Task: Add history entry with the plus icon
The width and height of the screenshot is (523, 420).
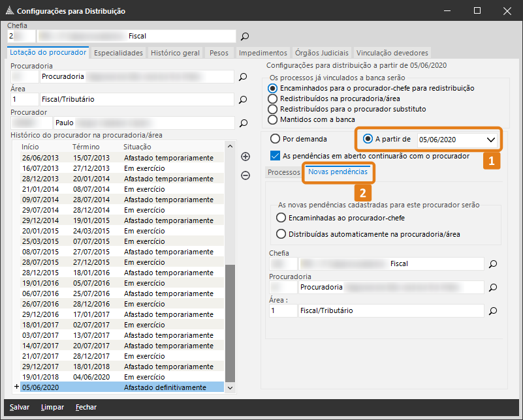Action: (246, 157)
